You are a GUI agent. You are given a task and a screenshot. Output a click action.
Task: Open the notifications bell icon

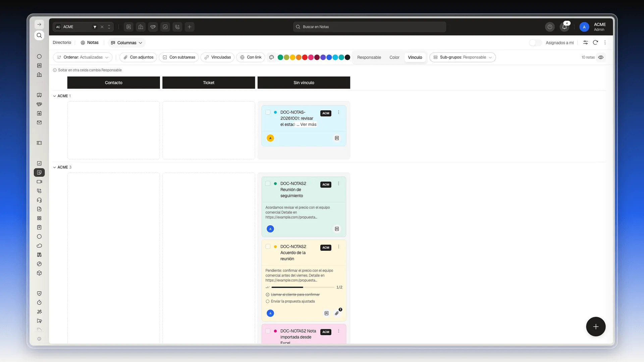tap(565, 27)
